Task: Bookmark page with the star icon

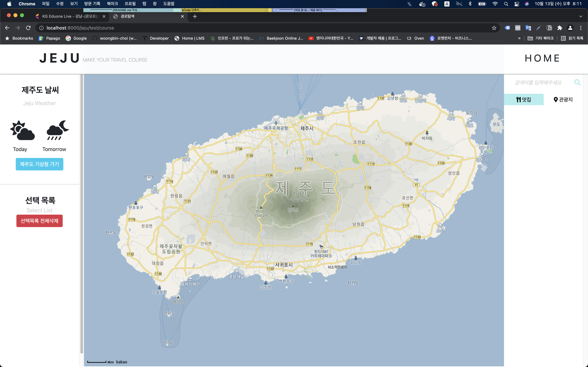Action: (494, 28)
